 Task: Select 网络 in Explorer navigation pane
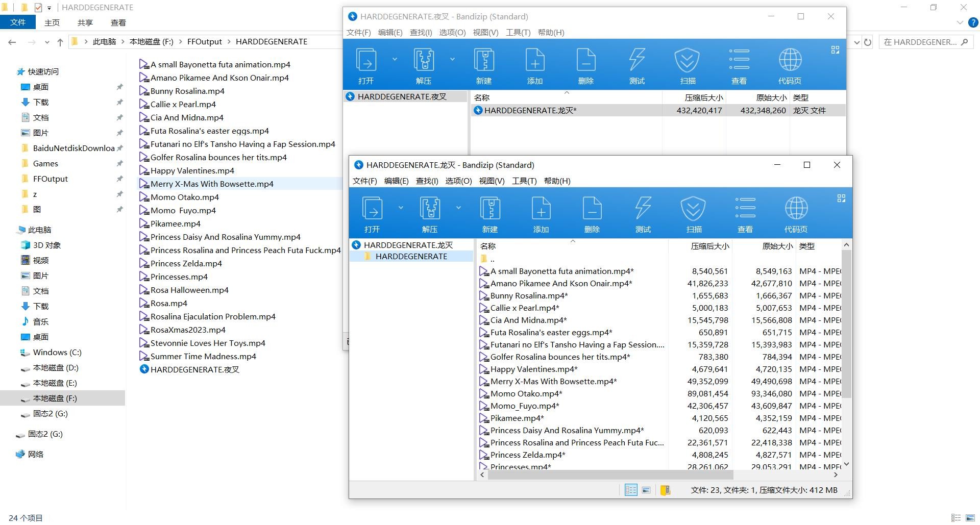coord(36,455)
